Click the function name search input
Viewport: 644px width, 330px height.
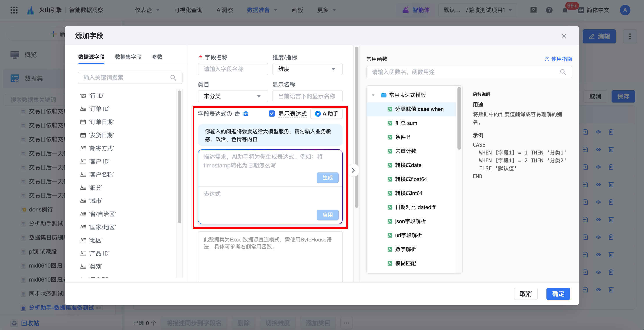469,72
